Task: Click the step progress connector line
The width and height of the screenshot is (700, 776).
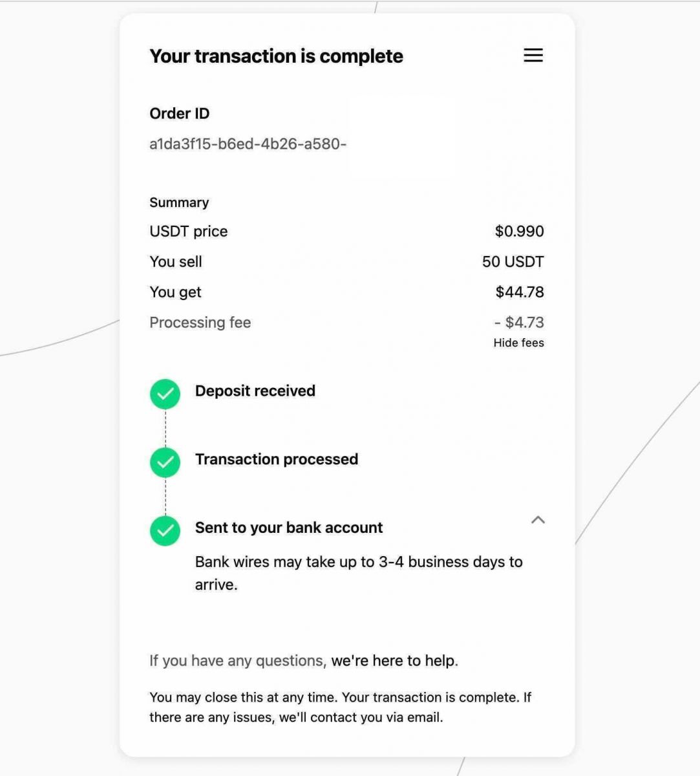Action: point(165,428)
